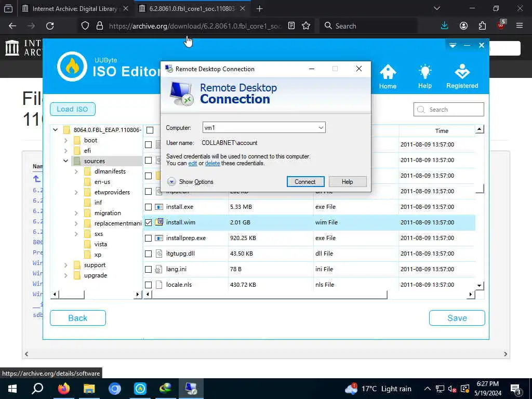This screenshot has height=399, width=532.
Task: Open the list all tabs chevron
Action: pyautogui.click(x=436, y=8)
